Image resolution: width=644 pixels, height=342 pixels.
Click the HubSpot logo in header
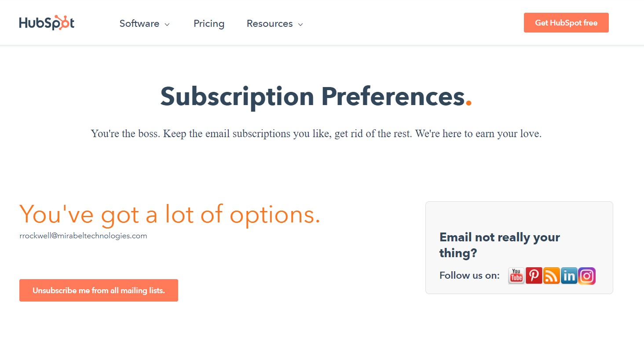point(47,23)
